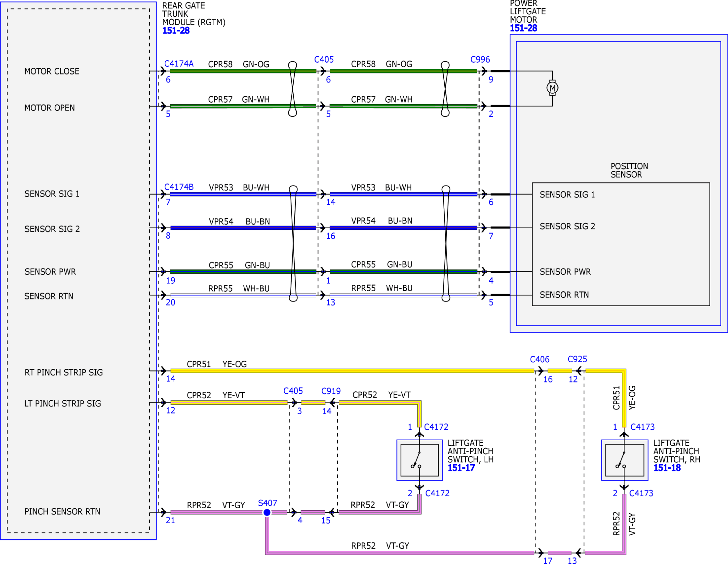The height and width of the screenshot is (564, 728).
Task: Click the MOTOR OPEN label
Action: tap(49, 108)
